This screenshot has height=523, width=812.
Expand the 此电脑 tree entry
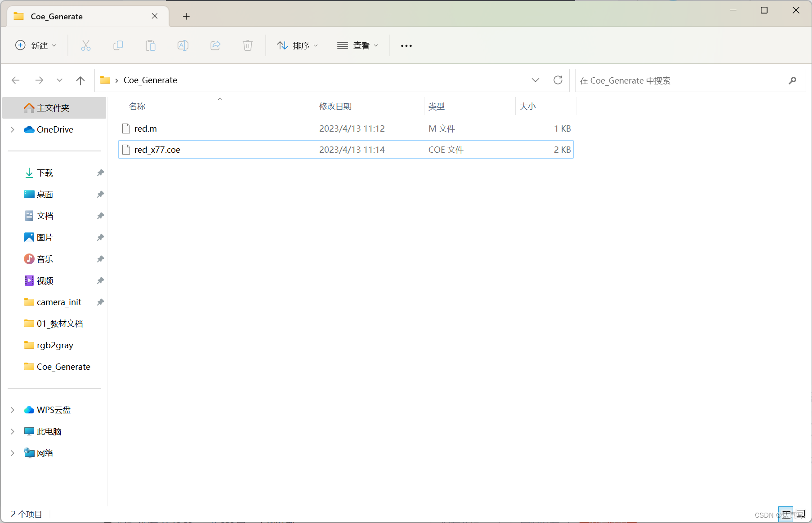(12, 431)
